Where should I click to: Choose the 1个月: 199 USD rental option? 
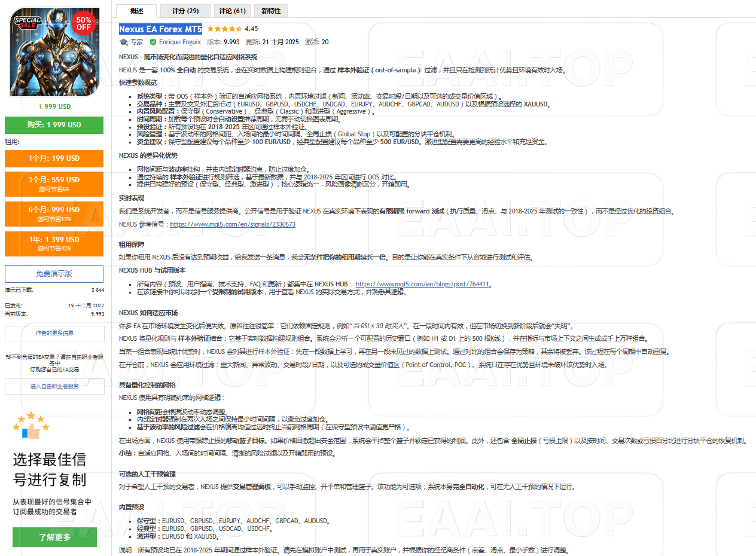tap(54, 158)
